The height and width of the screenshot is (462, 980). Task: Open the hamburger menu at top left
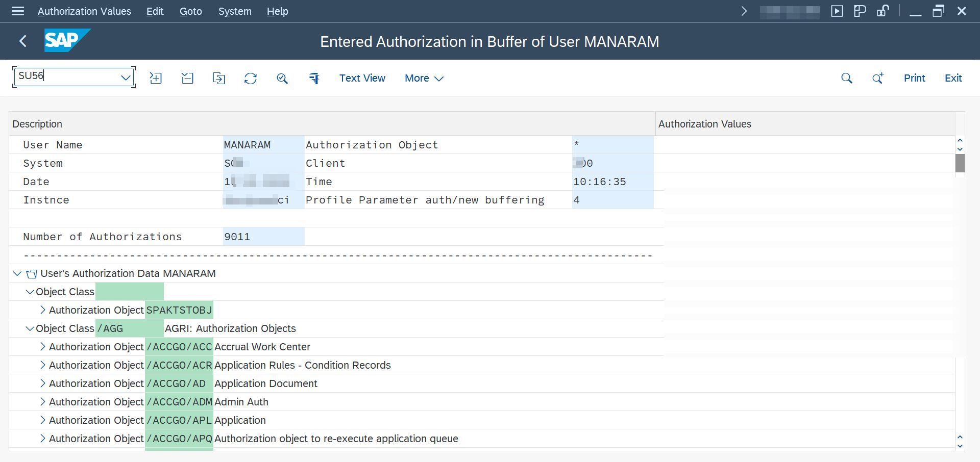(x=18, y=11)
